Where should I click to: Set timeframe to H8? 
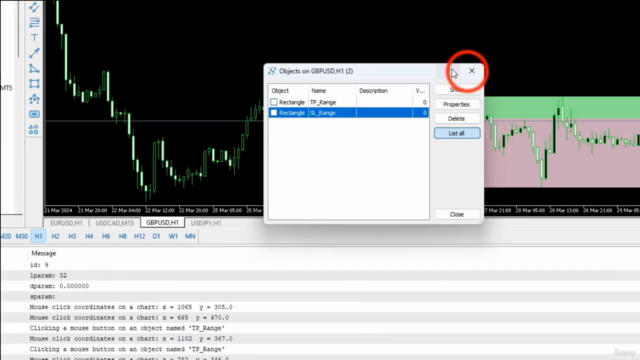[123, 236]
